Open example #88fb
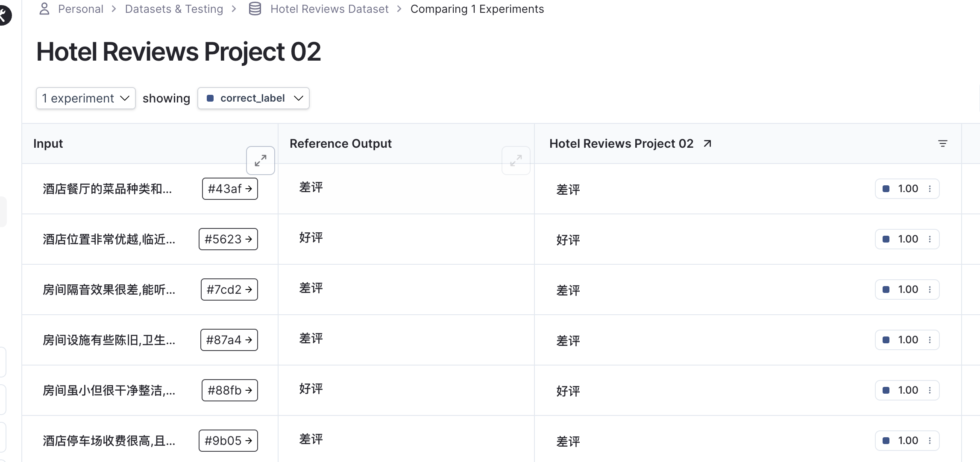The image size is (980, 462). coord(230,390)
